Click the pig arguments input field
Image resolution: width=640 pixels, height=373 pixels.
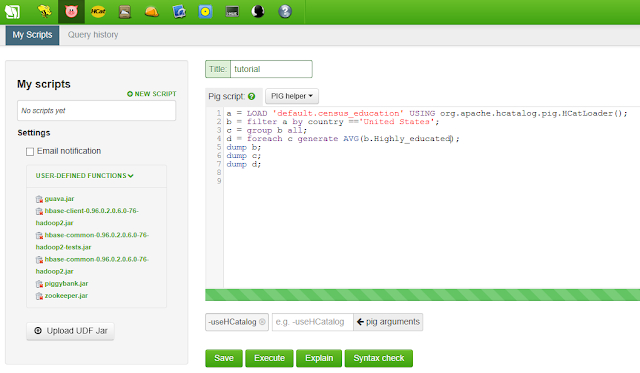coord(313,322)
